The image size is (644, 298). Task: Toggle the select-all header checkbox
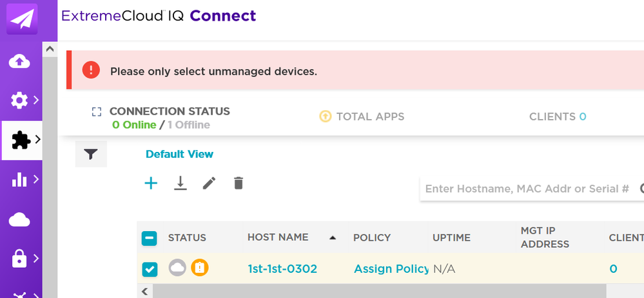coord(149,238)
